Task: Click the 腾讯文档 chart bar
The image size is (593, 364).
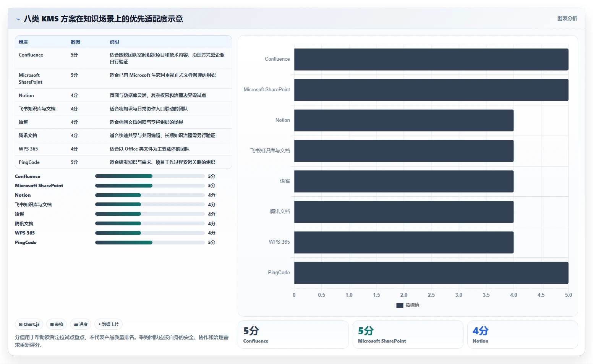Action: click(403, 212)
